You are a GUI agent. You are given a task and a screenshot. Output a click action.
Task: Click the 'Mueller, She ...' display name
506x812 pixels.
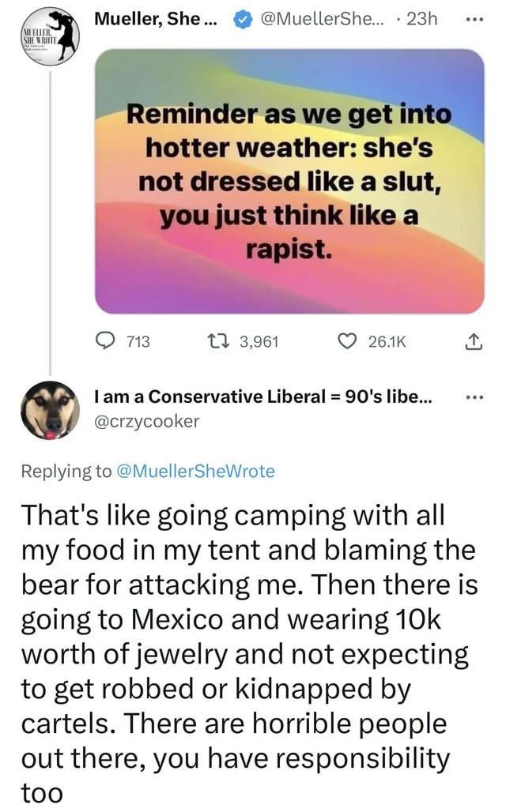tap(156, 19)
